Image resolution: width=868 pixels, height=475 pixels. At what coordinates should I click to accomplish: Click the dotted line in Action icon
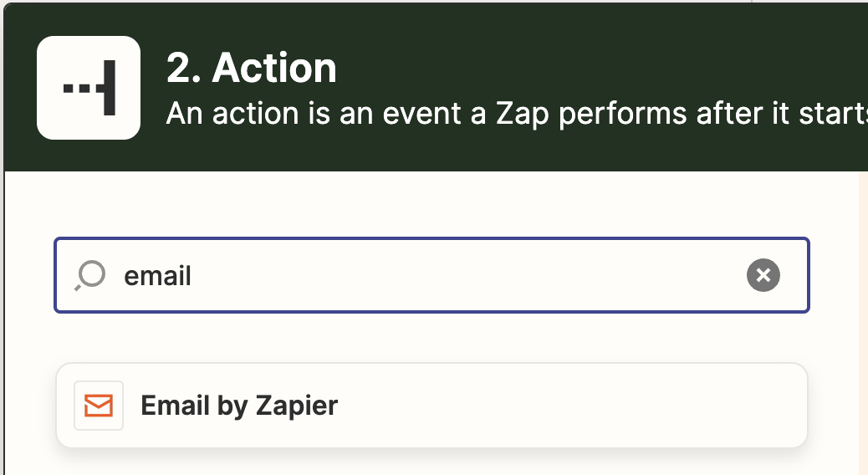pyautogui.click(x=82, y=88)
